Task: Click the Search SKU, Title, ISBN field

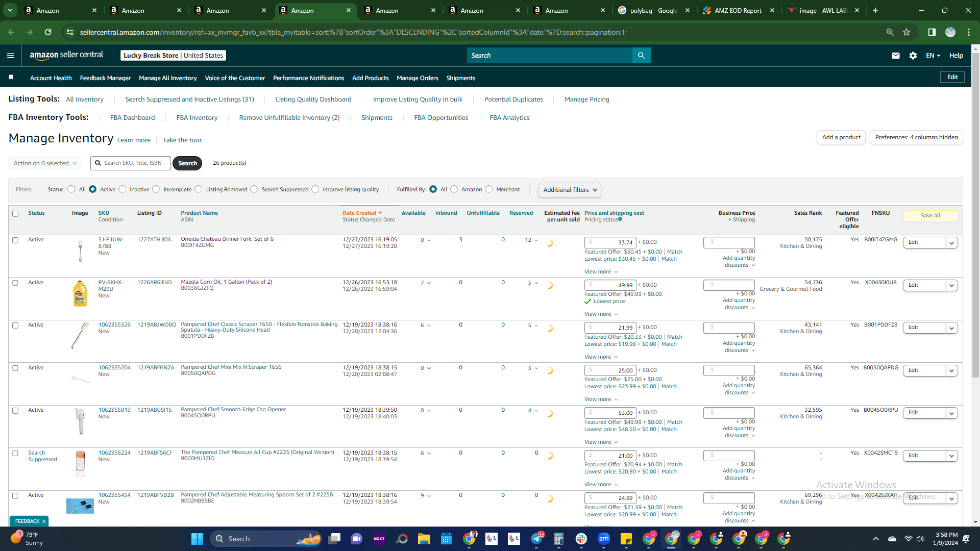Action: click(x=131, y=163)
